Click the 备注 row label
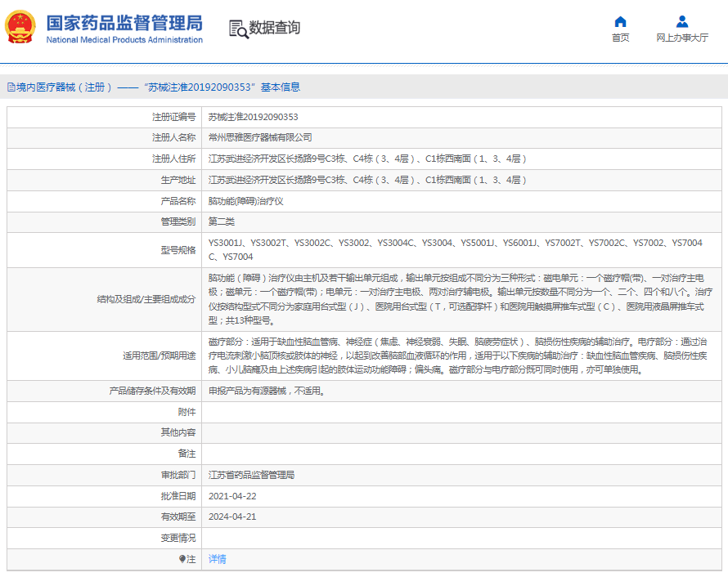This screenshot has width=728, height=577. 187,454
